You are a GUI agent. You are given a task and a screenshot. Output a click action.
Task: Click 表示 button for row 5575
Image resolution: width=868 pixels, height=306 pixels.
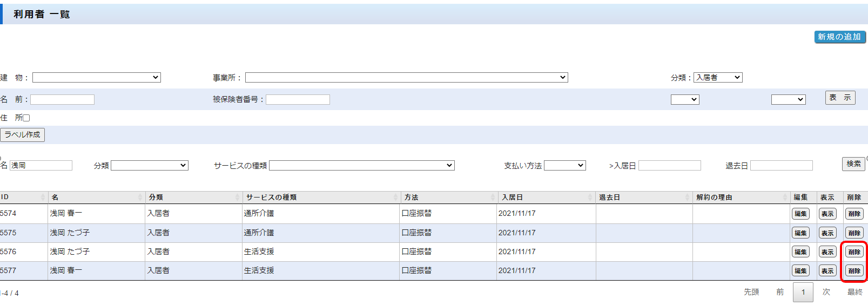click(x=827, y=233)
